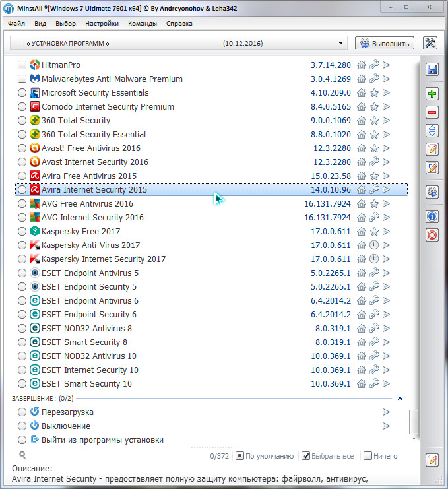Select the Перезагрузка radio button

(x=22, y=412)
